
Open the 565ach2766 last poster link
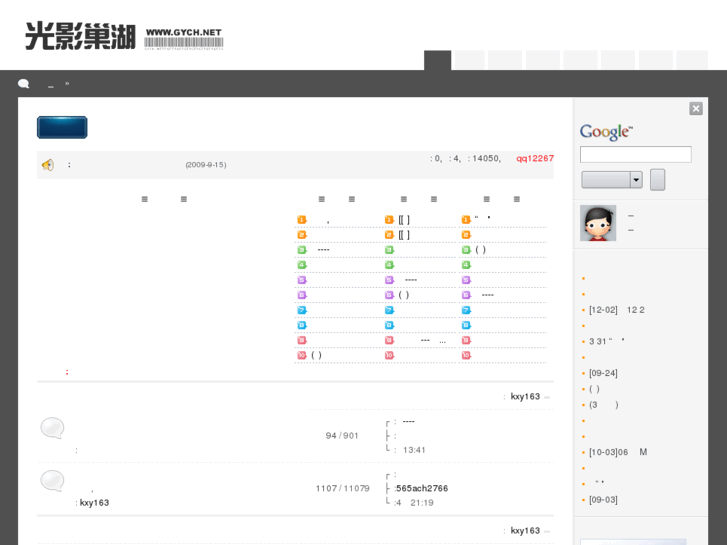(422, 488)
